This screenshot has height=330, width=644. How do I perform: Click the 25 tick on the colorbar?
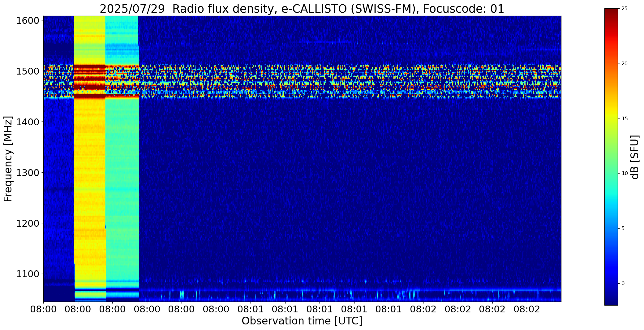[625, 9]
